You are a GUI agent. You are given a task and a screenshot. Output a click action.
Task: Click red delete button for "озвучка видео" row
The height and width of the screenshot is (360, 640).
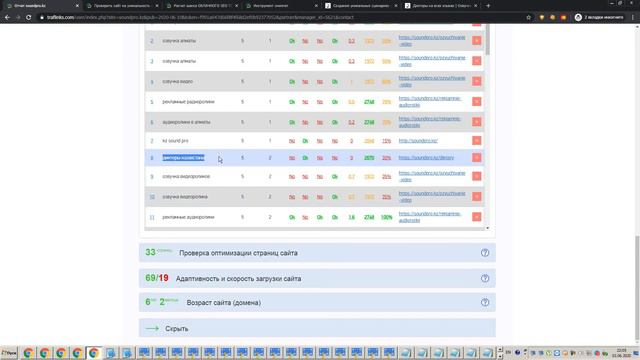(476, 81)
